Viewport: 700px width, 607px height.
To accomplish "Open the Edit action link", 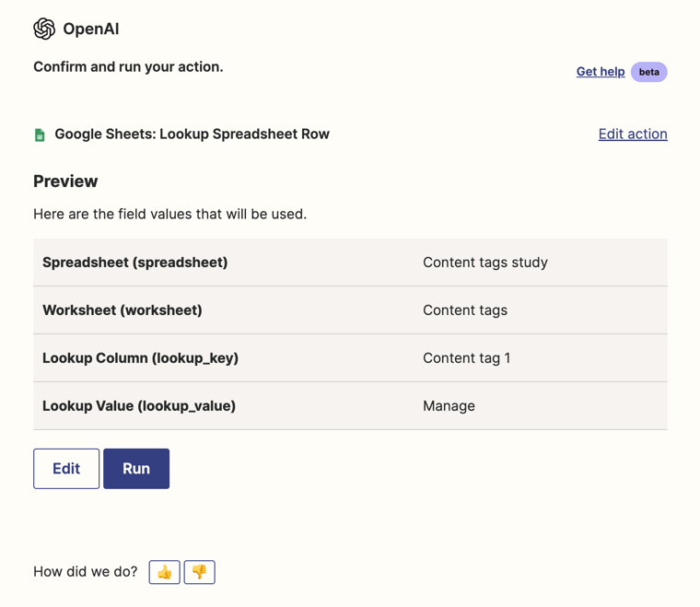I will point(633,134).
